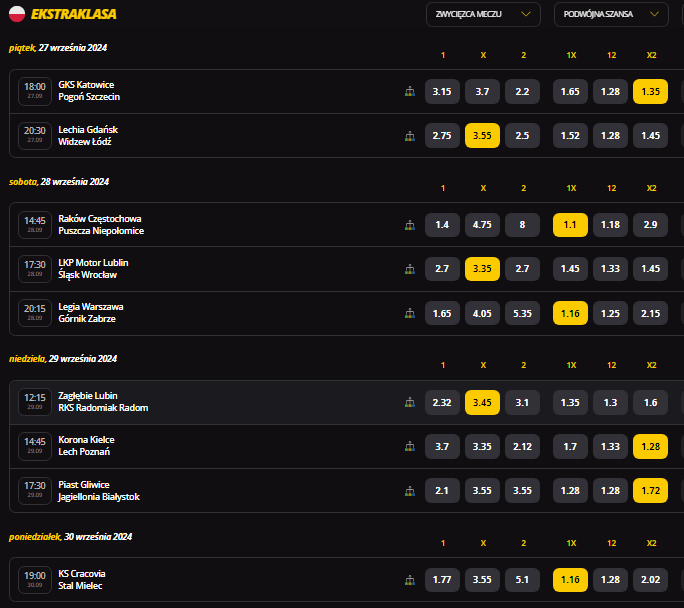Click the Polish flag icon beside Ekstraklasa
This screenshot has width=684, height=608.
click(17, 14)
